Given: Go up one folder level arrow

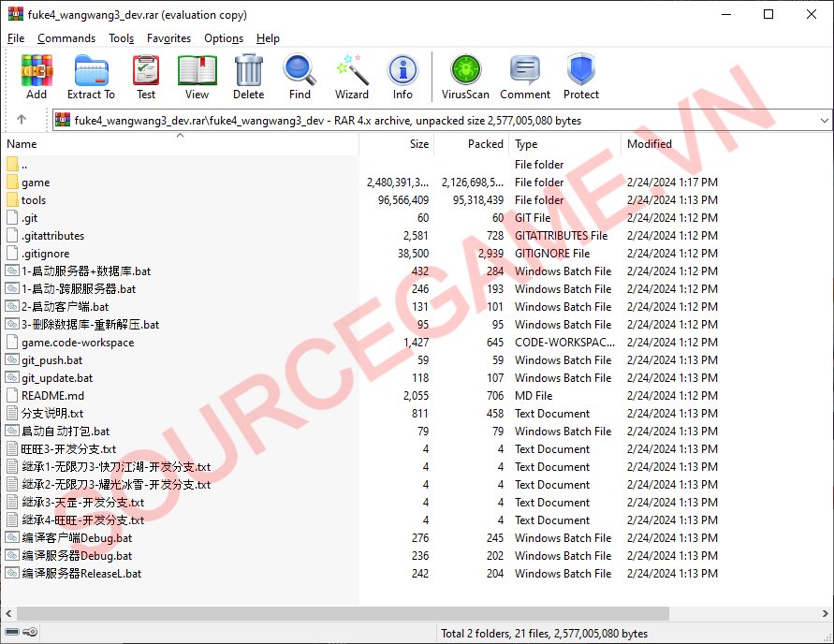Looking at the screenshot, I should pyautogui.click(x=22, y=120).
